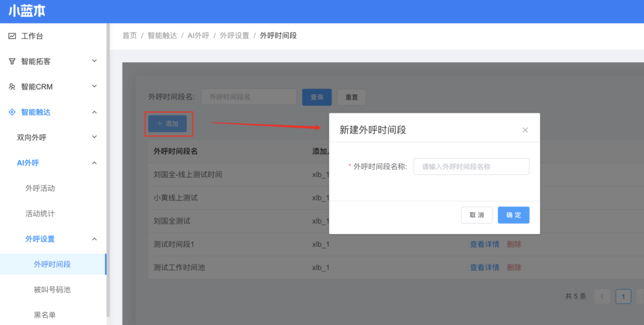
Task: Click the 智能触达 target icon
Action: [x=12, y=112]
